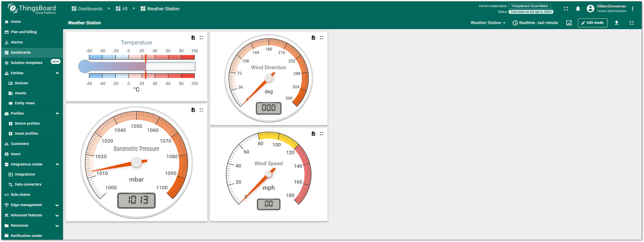Toggle fullscreen icon in top bar
This screenshot has width=644, height=242.
click(x=566, y=9)
